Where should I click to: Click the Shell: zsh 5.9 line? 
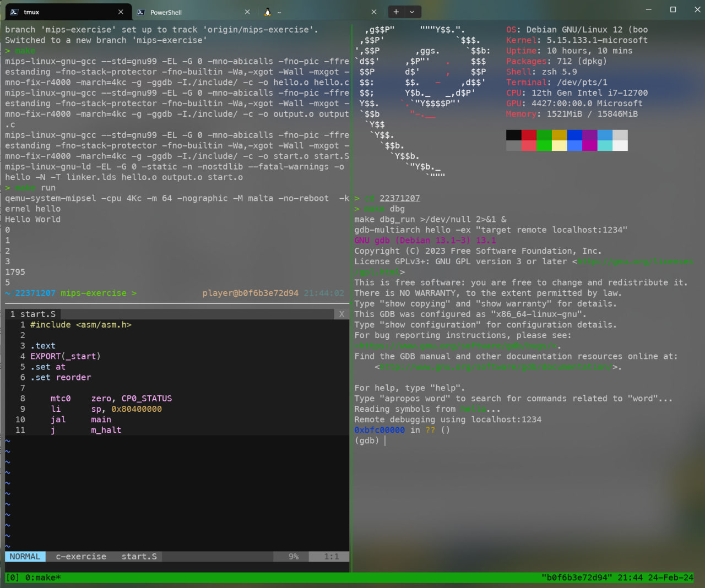point(542,72)
